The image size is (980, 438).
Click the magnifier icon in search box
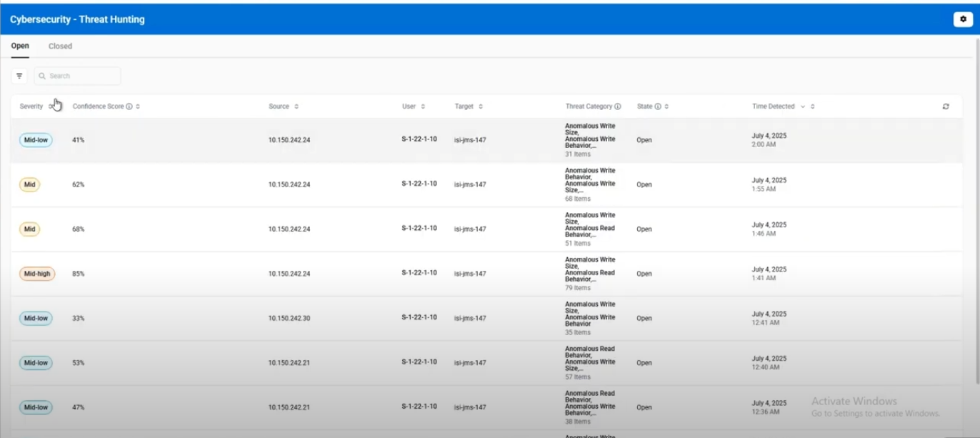point(42,76)
